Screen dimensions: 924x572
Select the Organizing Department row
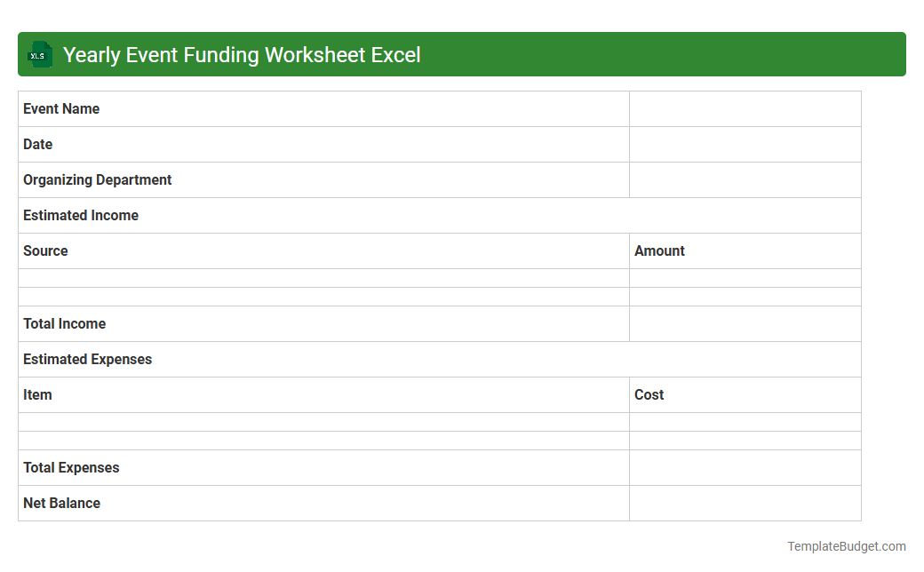pyautogui.click(x=98, y=179)
